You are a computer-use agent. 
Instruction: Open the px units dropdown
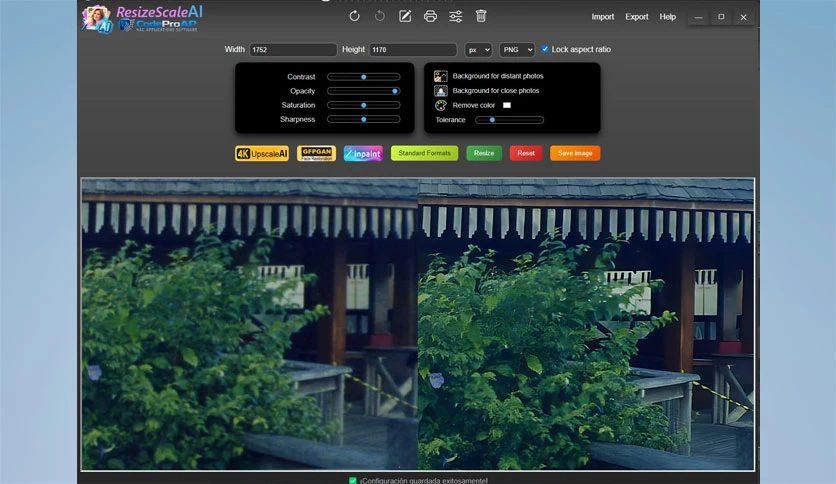tap(478, 50)
